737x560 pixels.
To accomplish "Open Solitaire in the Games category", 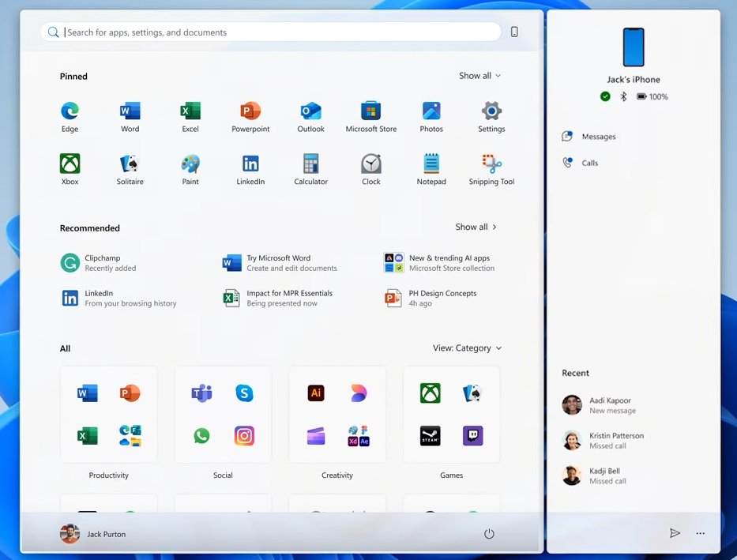I will 473,393.
